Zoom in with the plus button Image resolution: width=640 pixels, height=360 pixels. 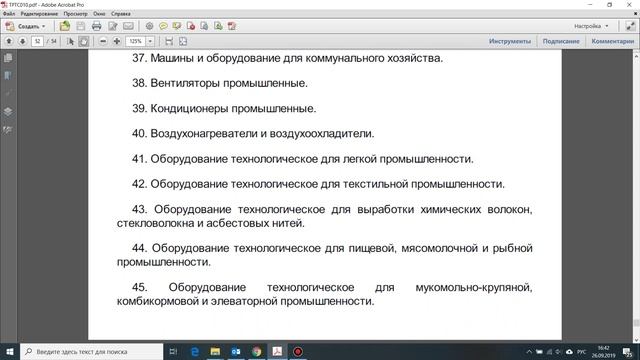117,41
